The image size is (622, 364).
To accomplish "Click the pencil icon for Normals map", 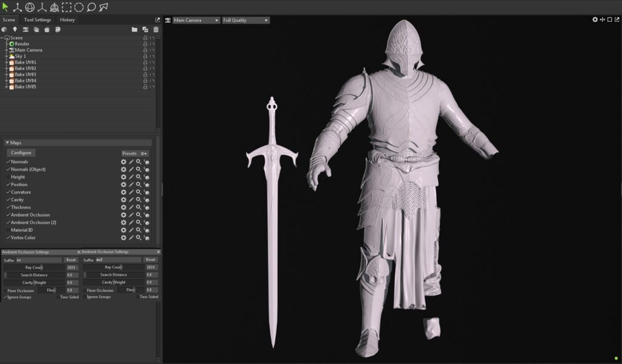I will coord(131,162).
